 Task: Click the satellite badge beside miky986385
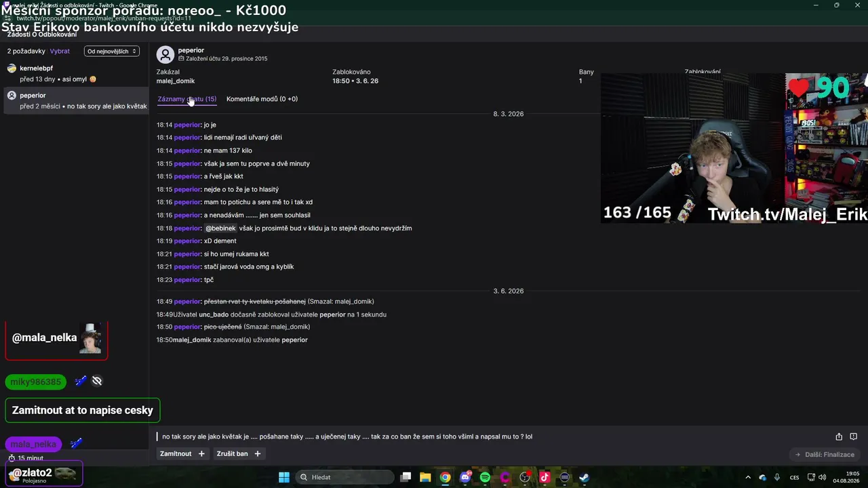[81, 381]
